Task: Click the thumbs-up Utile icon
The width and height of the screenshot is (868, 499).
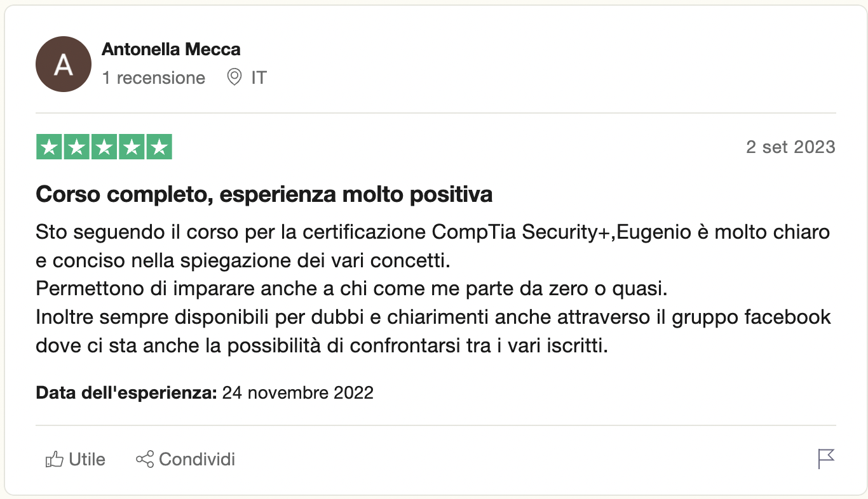Action: [x=55, y=459]
